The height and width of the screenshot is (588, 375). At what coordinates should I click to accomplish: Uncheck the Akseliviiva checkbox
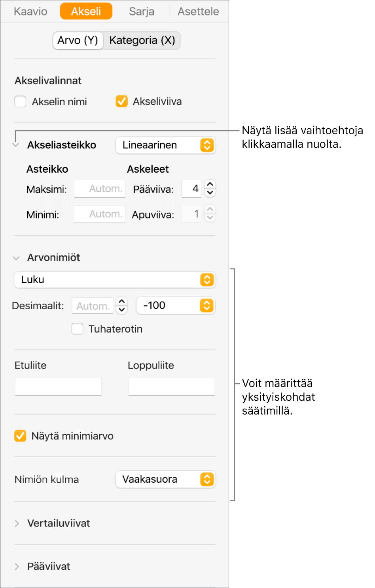[122, 101]
